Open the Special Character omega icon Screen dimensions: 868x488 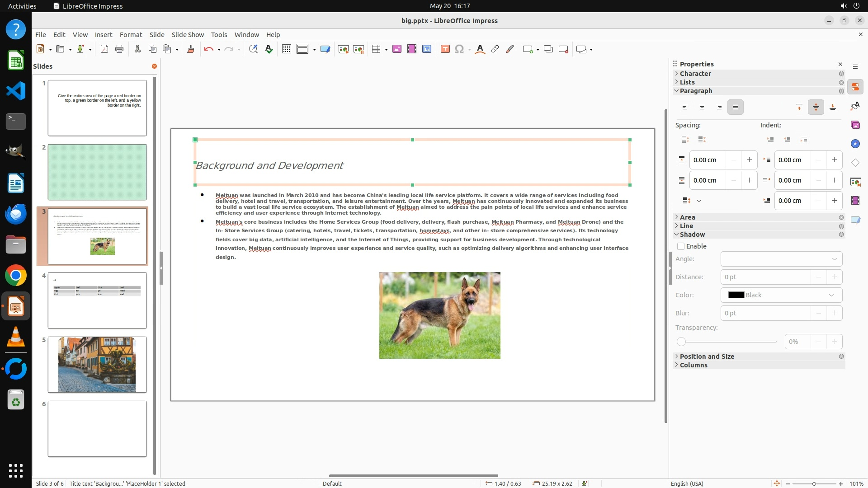[459, 49]
